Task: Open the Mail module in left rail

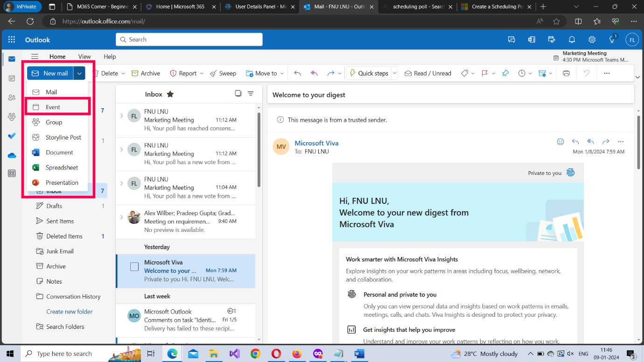Action: coord(12,59)
